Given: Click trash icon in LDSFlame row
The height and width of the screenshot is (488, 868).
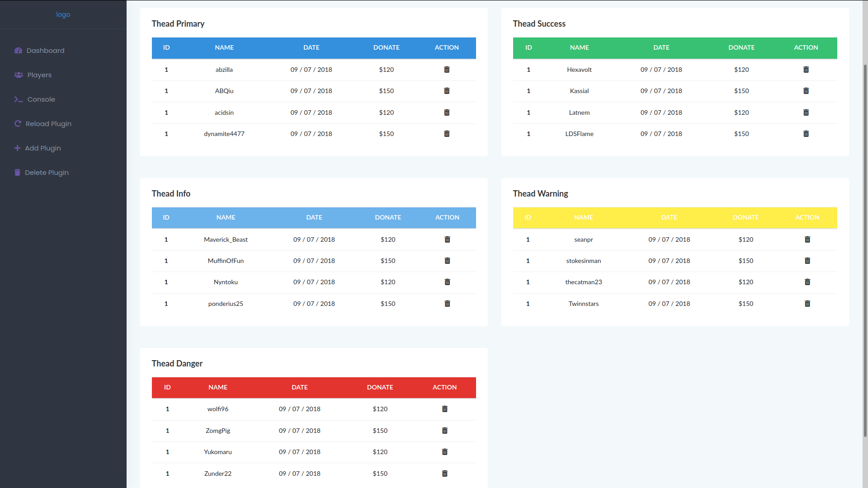Looking at the screenshot, I should 806,134.
